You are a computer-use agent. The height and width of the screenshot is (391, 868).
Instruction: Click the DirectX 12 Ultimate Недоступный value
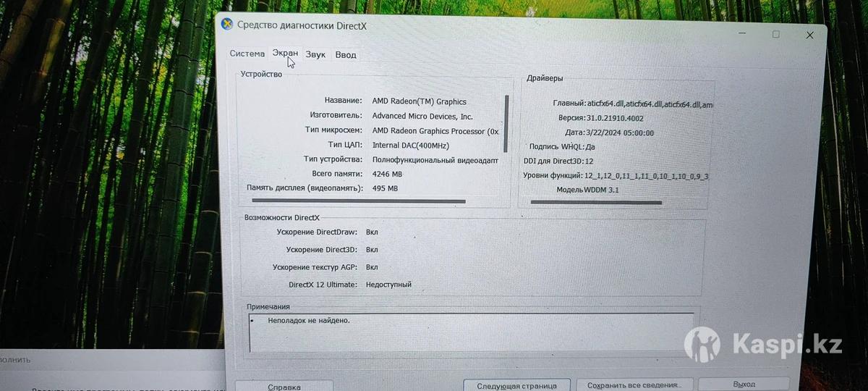click(388, 285)
